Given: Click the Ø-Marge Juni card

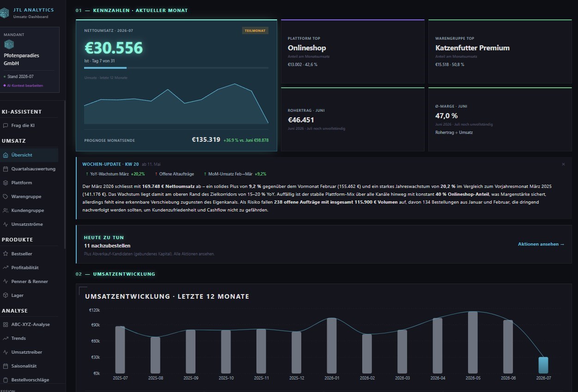Looking at the screenshot, I should 500,119.
